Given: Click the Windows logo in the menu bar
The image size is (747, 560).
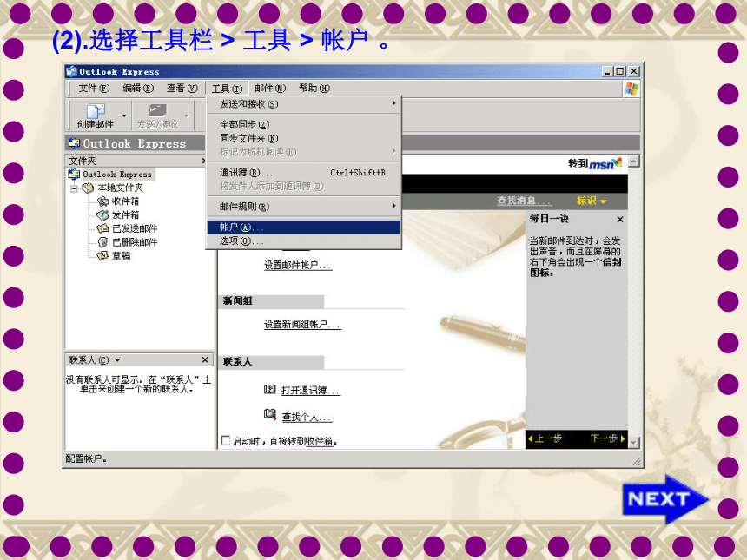Looking at the screenshot, I should tap(631, 89).
